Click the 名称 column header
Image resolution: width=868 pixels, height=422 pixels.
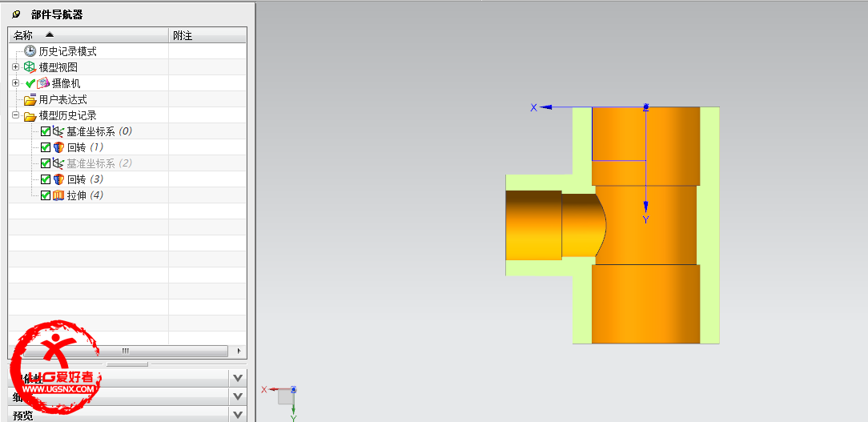(x=89, y=35)
